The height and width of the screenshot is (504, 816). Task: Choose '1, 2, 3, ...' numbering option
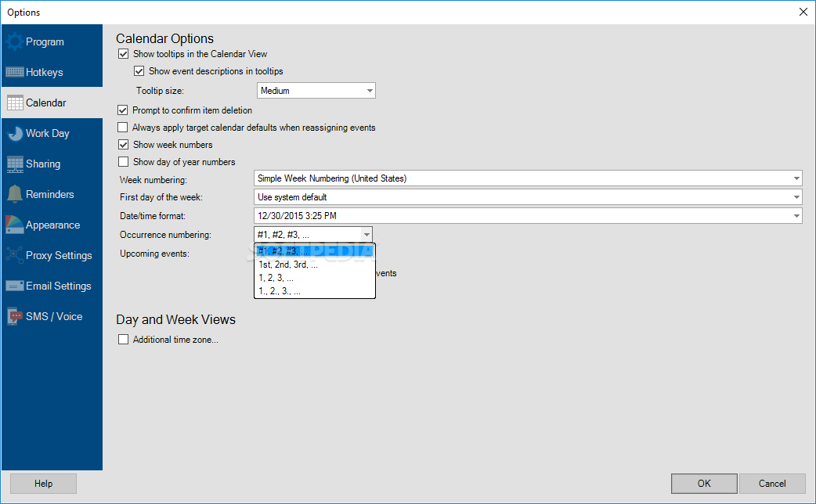pos(314,278)
